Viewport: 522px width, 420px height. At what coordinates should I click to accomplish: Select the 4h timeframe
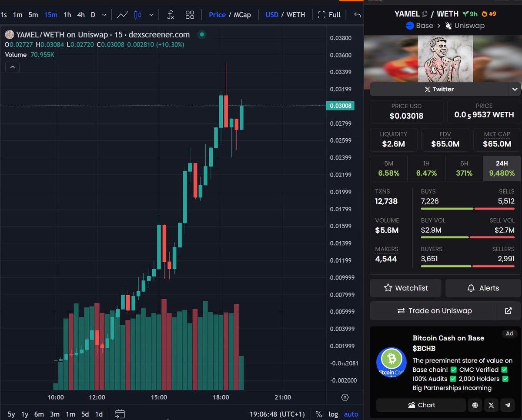point(81,15)
